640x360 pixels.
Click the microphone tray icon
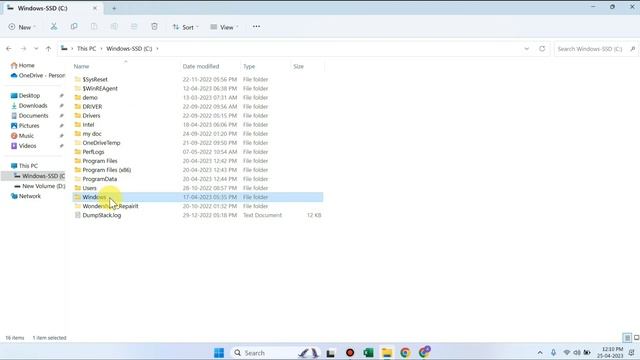(553, 353)
